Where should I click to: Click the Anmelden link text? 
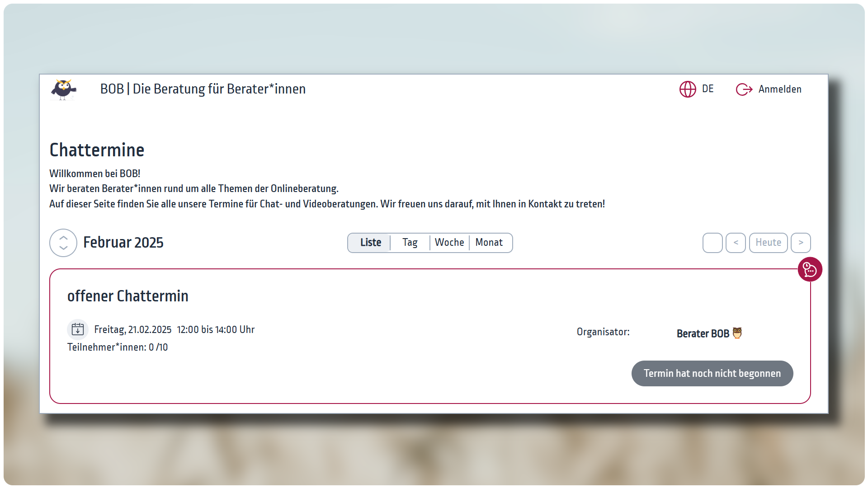click(780, 89)
